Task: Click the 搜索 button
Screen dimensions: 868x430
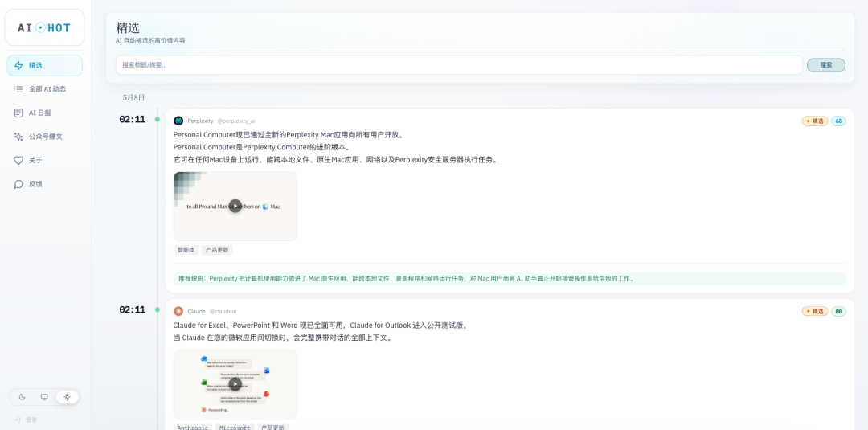Action: [826, 65]
